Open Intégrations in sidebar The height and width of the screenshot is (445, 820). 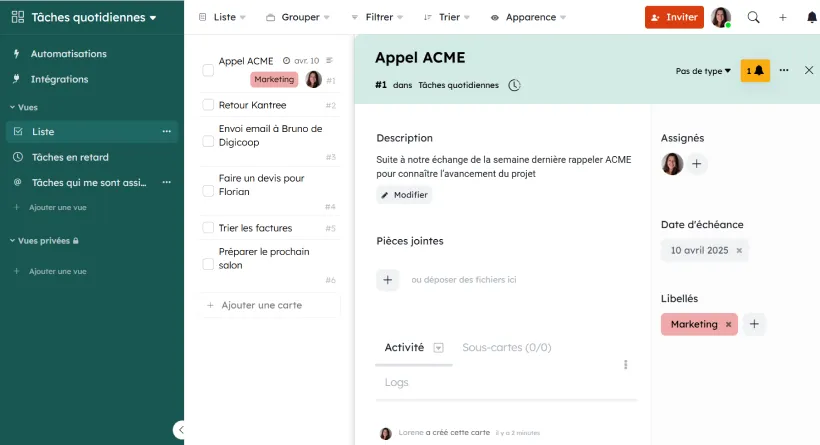click(x=59, y=79)
